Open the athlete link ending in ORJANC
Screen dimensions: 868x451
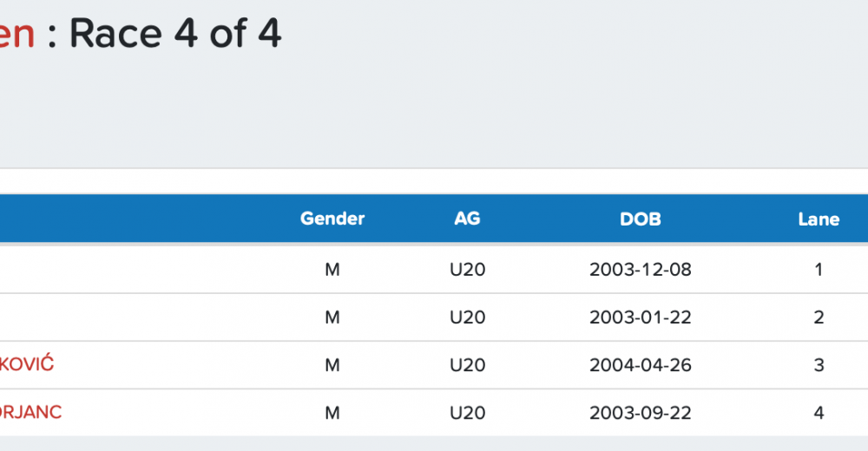[x=30, y=412]
